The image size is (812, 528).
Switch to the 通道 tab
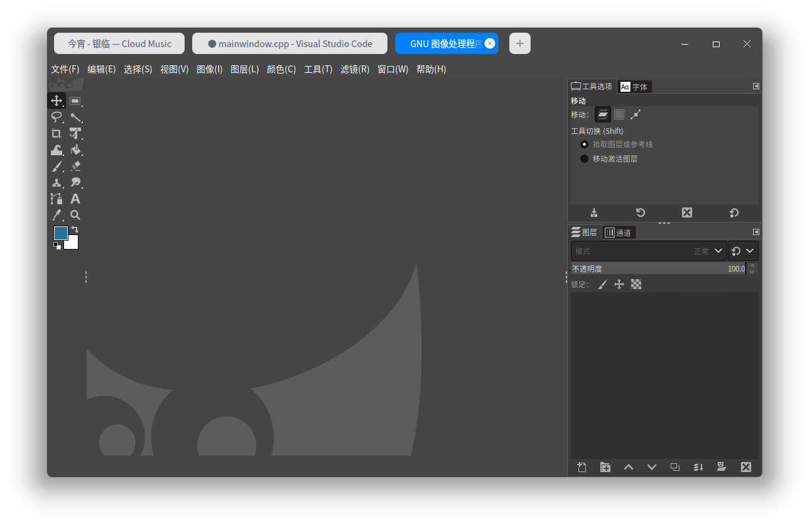click(619, 233)
